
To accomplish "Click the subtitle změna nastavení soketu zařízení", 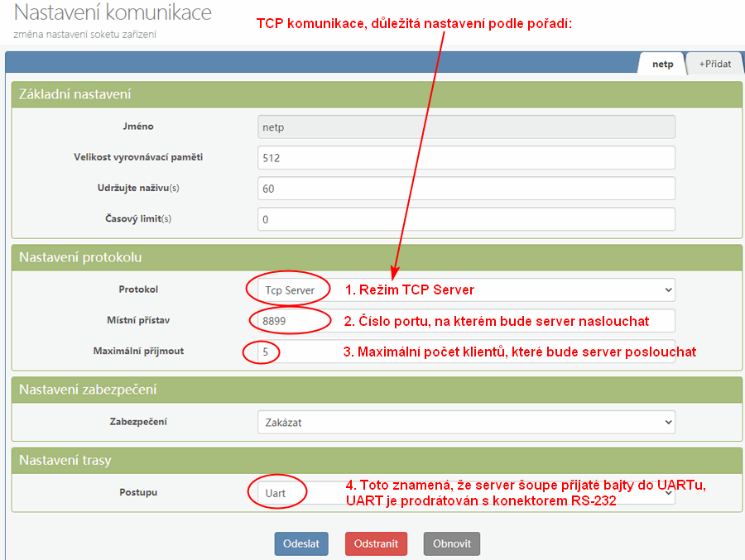I will pyautogui.click(x=84, y=34).
